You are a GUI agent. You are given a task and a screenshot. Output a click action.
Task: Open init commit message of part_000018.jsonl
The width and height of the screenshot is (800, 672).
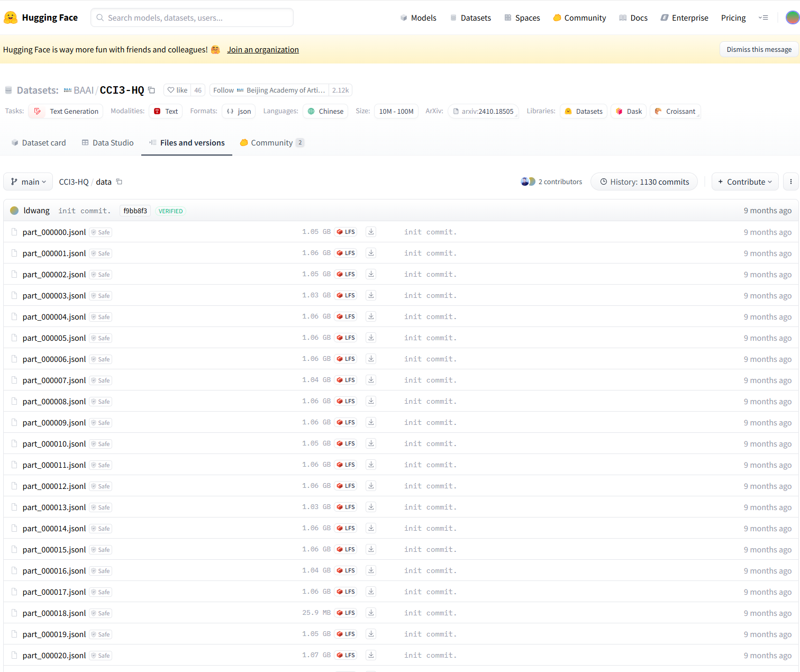click(430, 613)
